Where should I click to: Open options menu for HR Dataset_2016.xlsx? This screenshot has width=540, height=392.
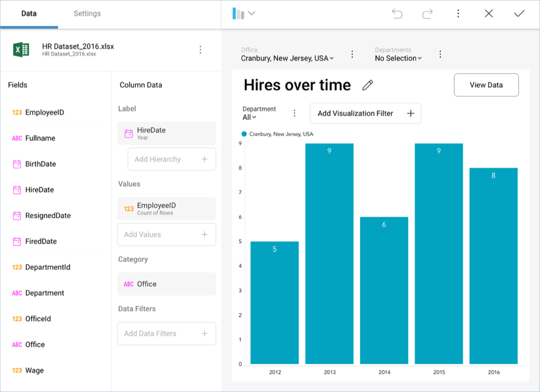(x=200, y=50)
